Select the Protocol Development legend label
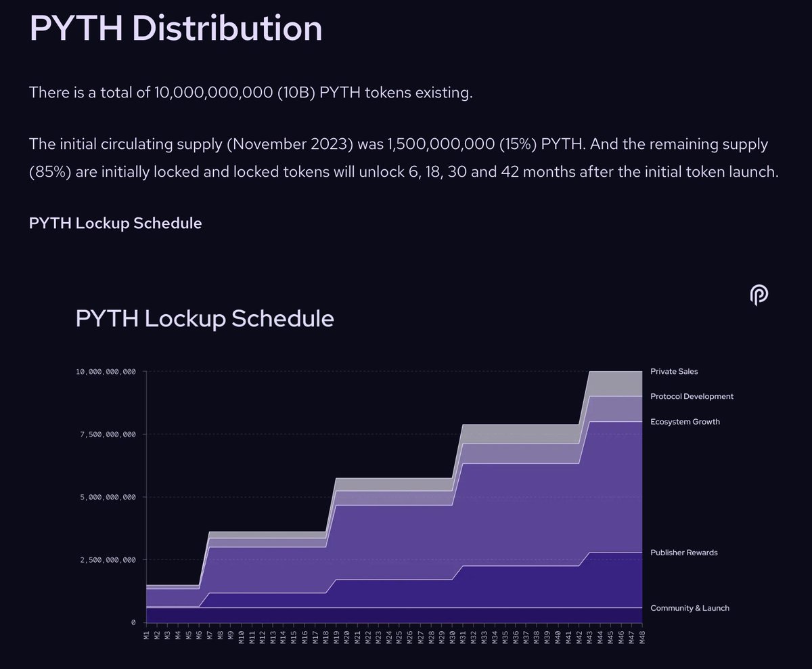This screenshot has height=669, width=812. click(x=692, y=397)
